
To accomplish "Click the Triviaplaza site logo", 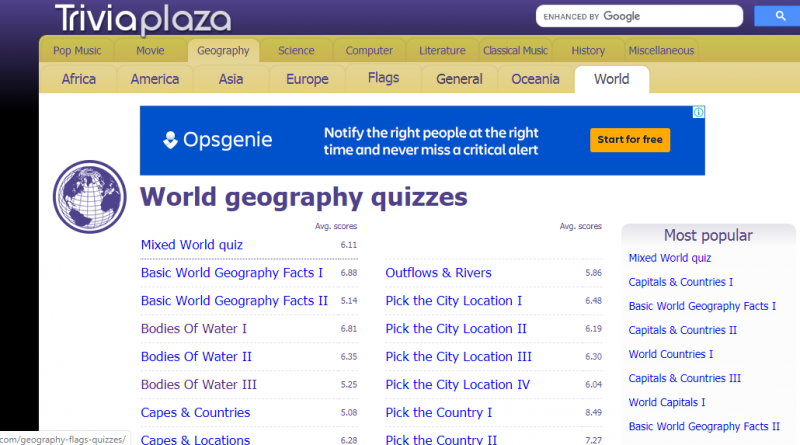I will [x=143, y=20].
